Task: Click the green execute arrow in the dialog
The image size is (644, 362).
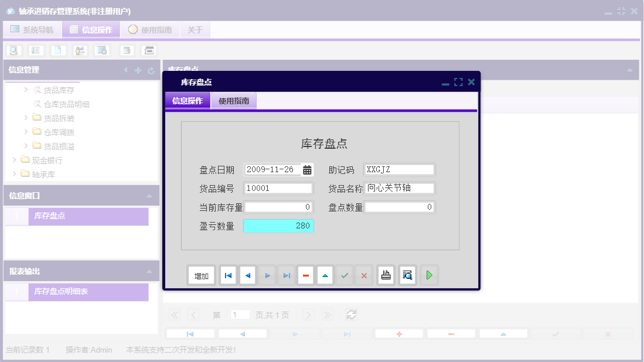Action: pyautogui.click(x=429, y=275)
